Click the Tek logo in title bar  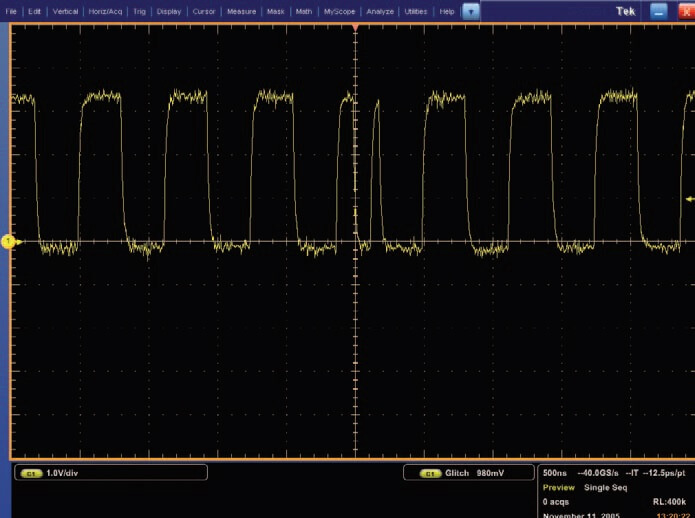click(625, 10)
